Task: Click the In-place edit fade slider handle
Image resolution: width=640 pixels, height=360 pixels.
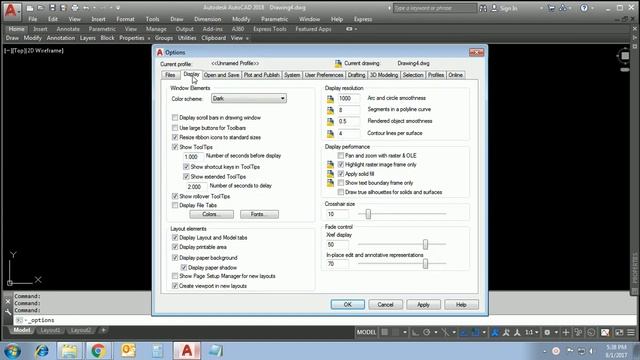Action: [425, 264]
